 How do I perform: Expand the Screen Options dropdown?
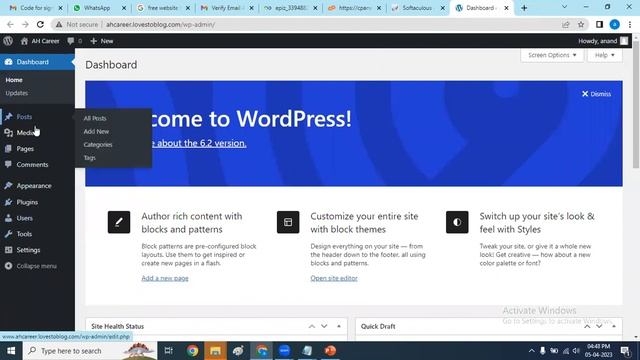pos(552,55)
